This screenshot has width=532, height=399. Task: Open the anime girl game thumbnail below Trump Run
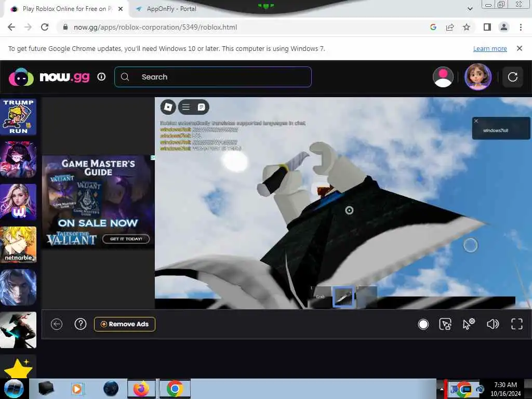(x=18, y=159)
